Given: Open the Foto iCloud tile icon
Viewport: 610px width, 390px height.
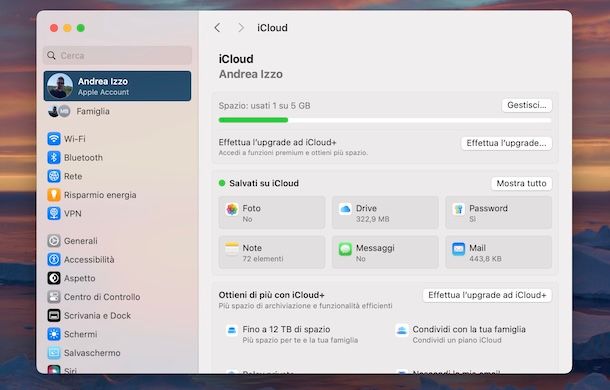Looking at the screenshot, I should pos(232,209).
